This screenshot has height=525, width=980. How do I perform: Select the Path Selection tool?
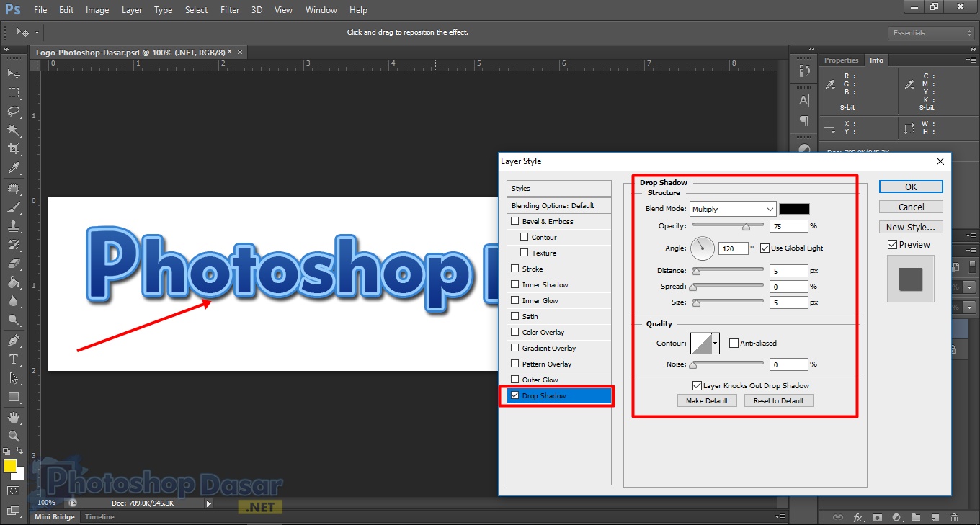(x=14, y=377)
